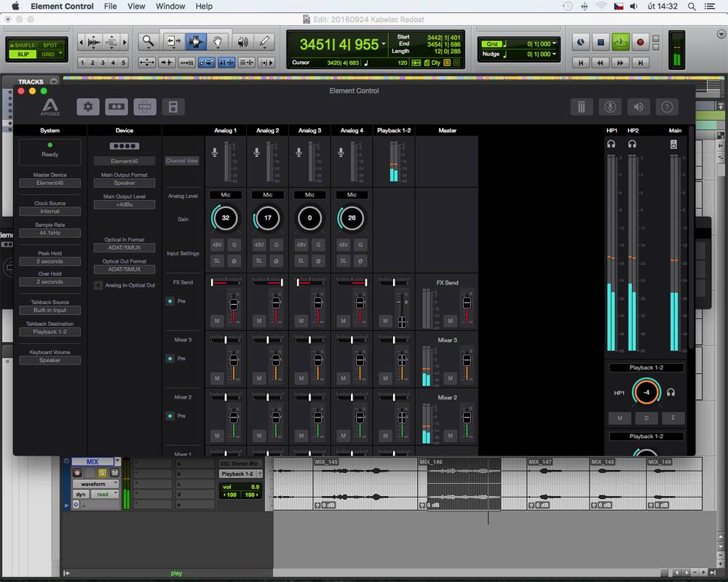Select the Pencil tool
Image resolution: width=728 pixels, height=582 pixels.
pyautogui.click(x=265, y=41)
